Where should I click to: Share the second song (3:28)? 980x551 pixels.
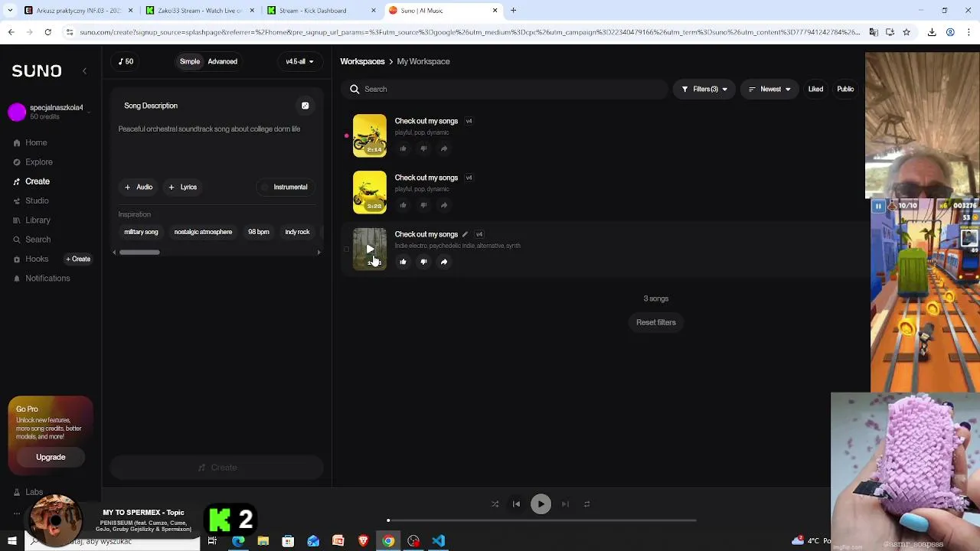(x=444, y=205)
